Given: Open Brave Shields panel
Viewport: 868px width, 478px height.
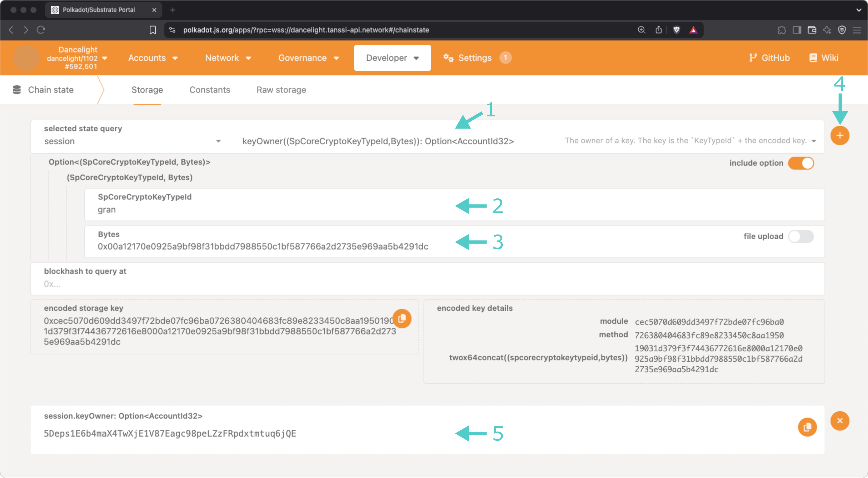Looking at the screenshot, I should (676, 30).
